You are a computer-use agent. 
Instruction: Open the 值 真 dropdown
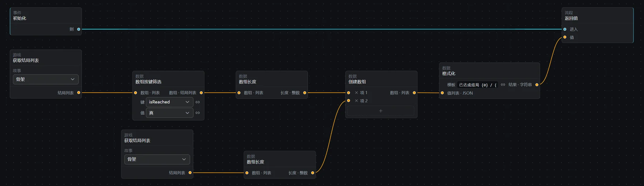click(x=170, y=113)
